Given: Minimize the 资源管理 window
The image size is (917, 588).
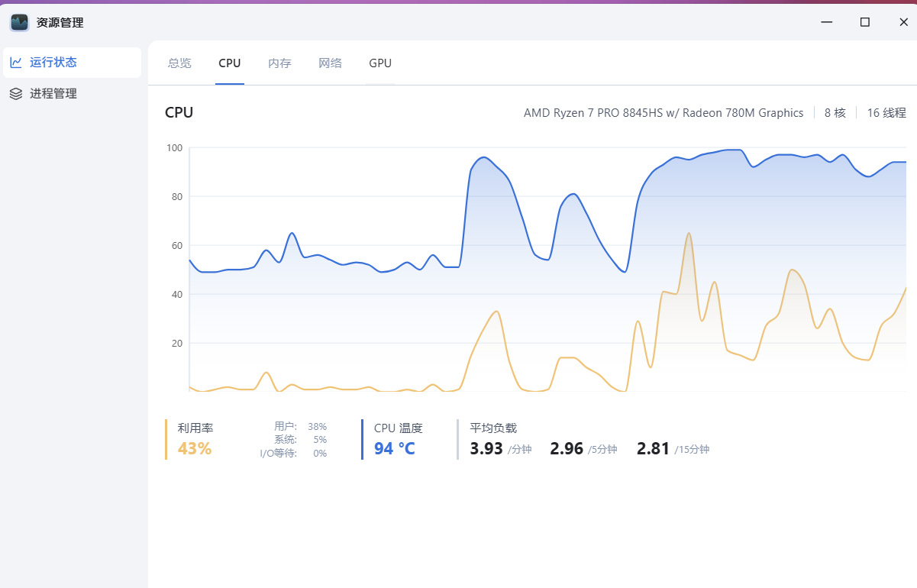Looking at the screenshot, I should 827,22.
